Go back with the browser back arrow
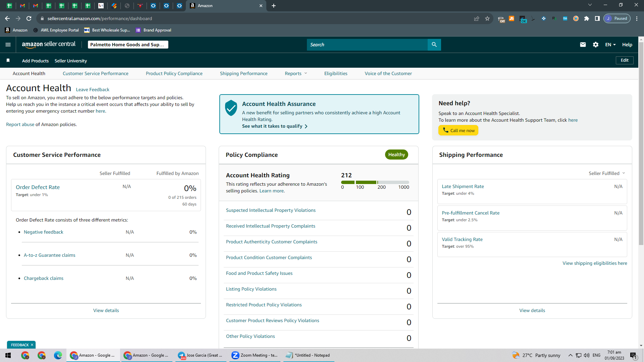Viewport: 644px width, 362px height. coord(7,18)
